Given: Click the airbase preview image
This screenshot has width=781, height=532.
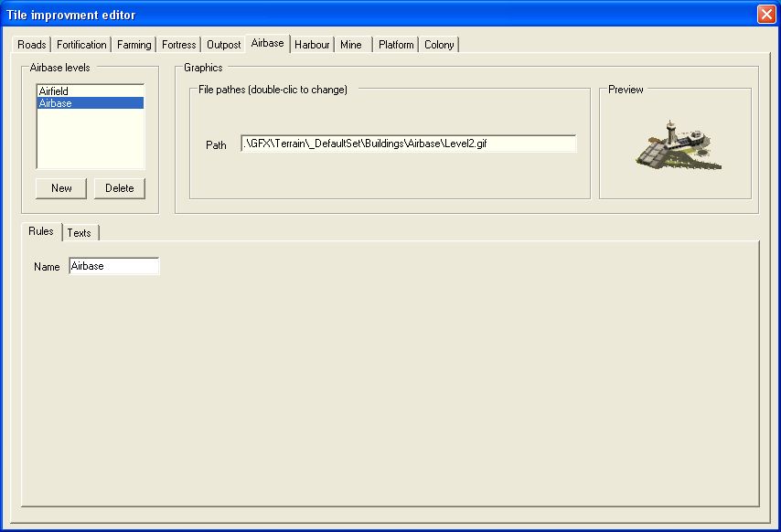Looking at the screenshot, I should (677, 145).
